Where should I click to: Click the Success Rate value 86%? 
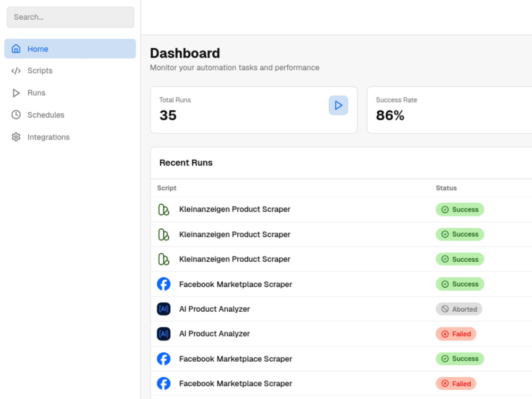tap(390, 115)
